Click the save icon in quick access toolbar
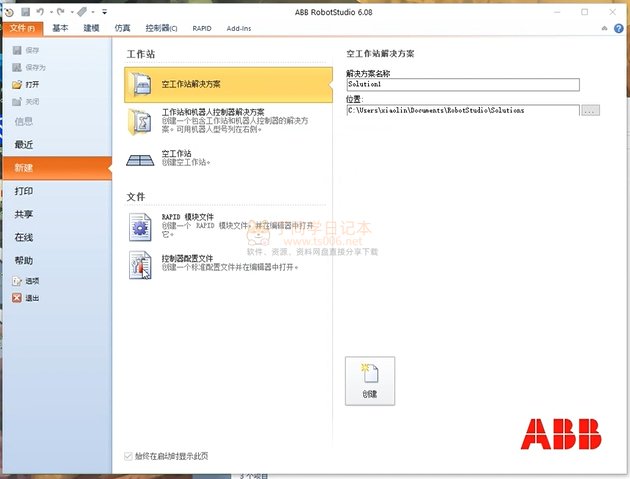 pyautogui.click(x=26, y=11)
